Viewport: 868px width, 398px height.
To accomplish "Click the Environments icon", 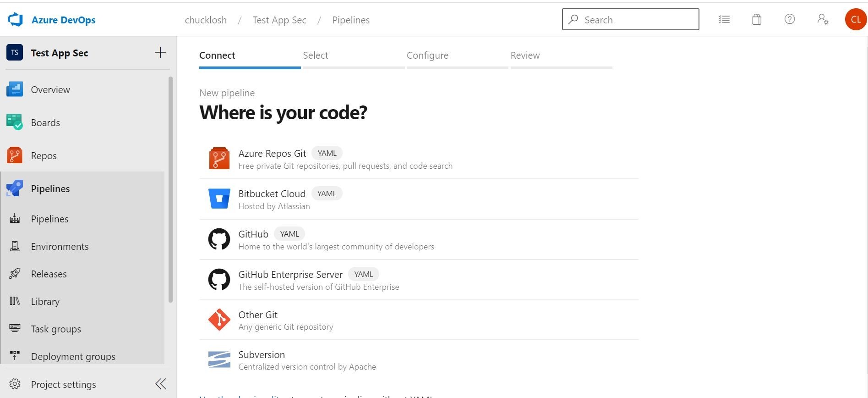I will (15, 246).
